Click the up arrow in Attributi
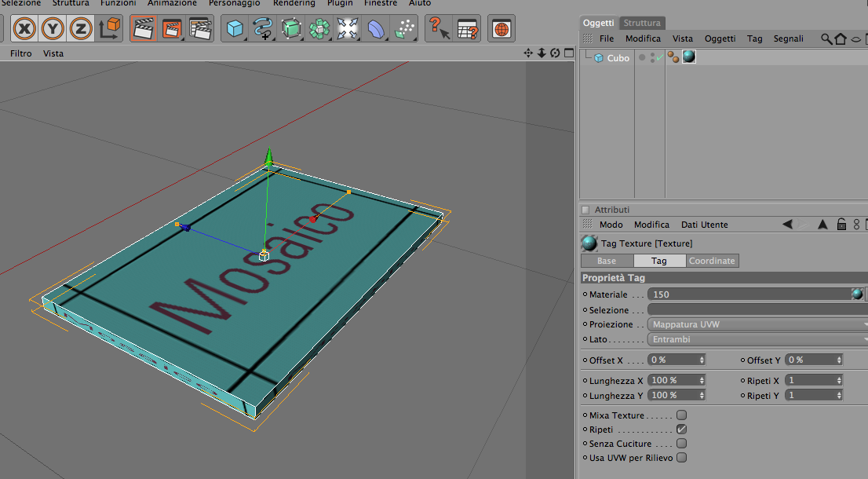The image size is (868, 479). 822,225
